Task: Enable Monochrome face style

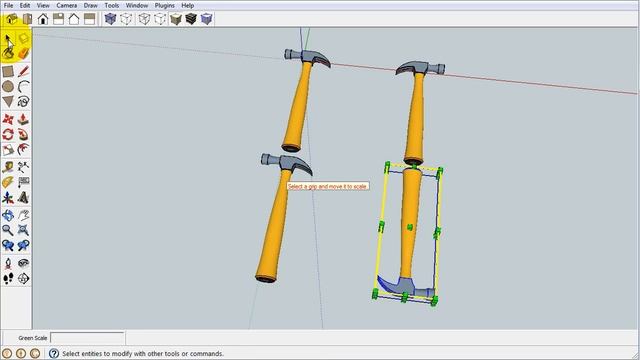Action: (x=207, y=19)
